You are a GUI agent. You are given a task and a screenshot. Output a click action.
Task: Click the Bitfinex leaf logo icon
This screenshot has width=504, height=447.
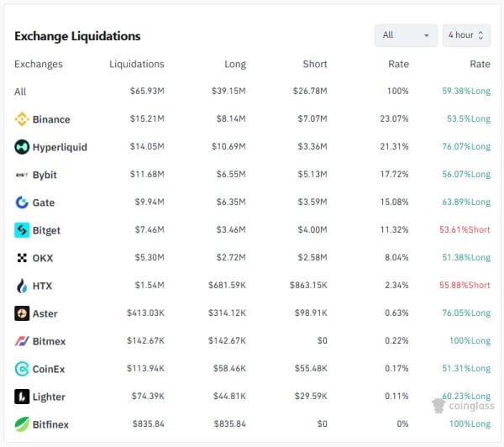point(22,424)
